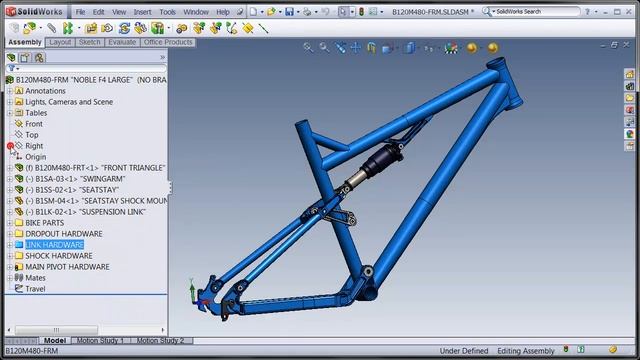This screenshot has width=640, height=360.
Task: Open the Reference Geometry dropdown arrow
Action: pos(169,28)
